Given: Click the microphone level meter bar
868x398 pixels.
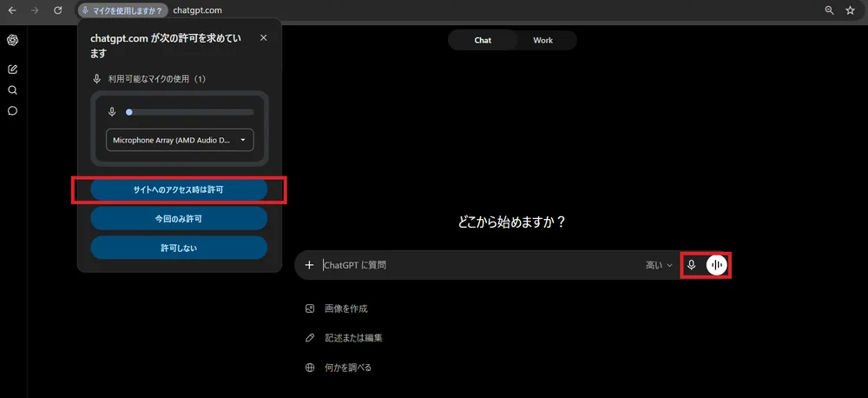Looking at the screenshot, I should pos(190,112).
